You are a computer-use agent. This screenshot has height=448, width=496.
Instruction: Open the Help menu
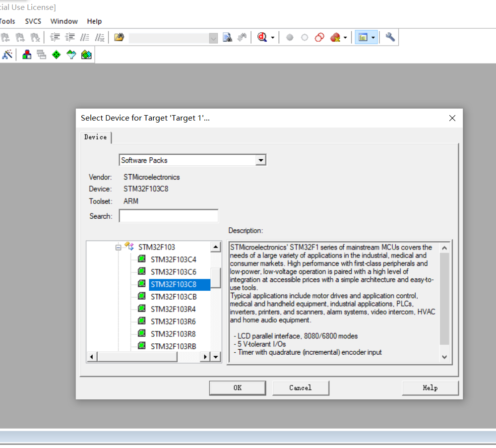tap(94, 21)
